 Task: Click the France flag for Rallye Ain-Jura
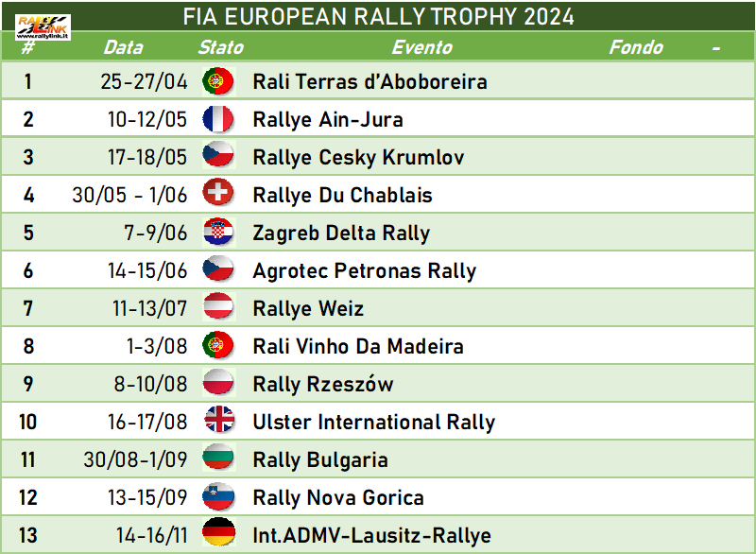point(218,119)
